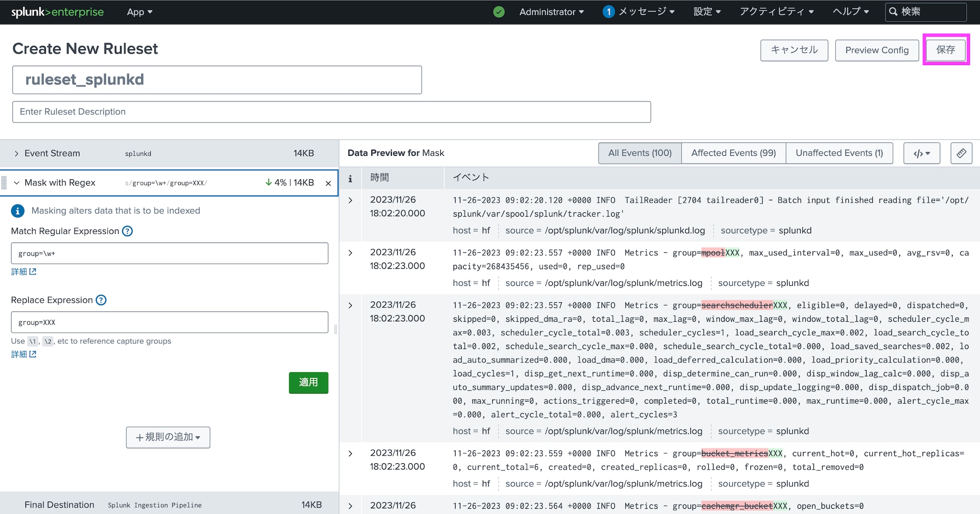
Task: Select the All Events (100) tab
Action: [640, 153]
